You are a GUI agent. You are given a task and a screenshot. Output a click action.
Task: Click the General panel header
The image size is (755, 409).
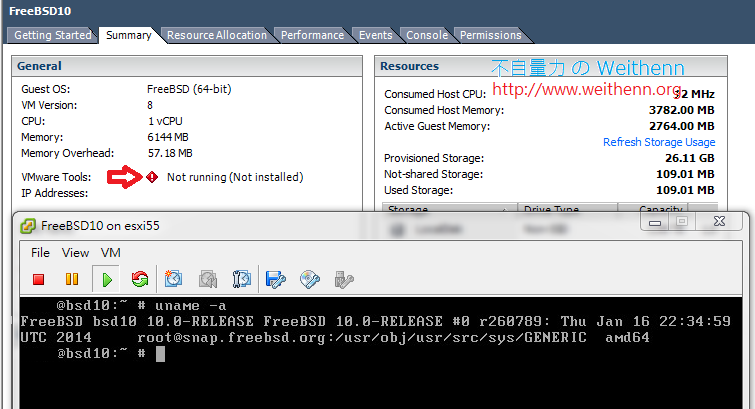(x=187, y=66)
